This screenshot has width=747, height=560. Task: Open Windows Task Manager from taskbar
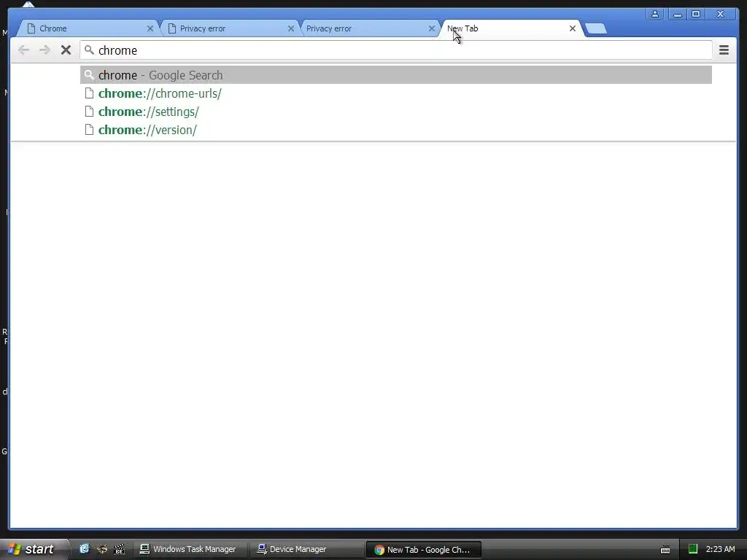(x=189, y=550)
